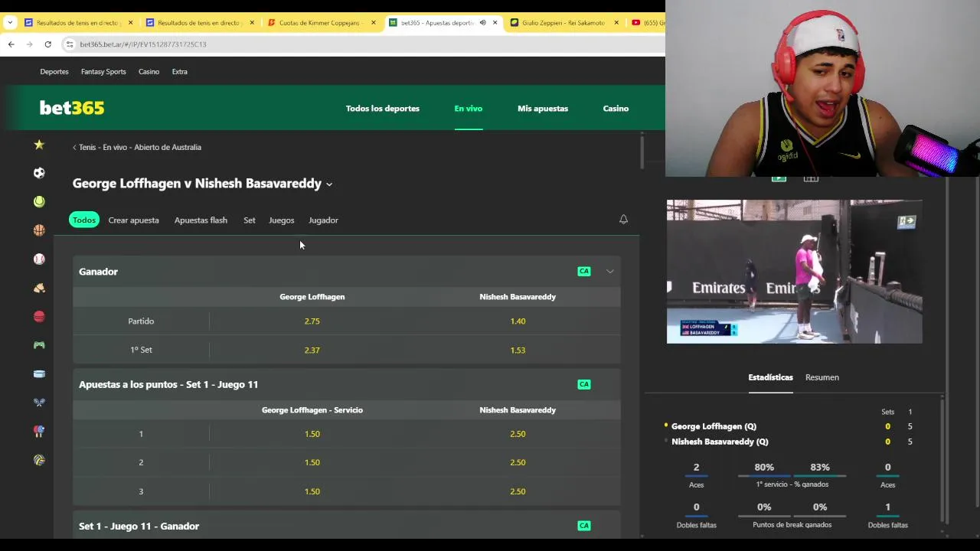Select the ice hockey puck sport icon
Viewport: 980px width, 551px height.
39,373
